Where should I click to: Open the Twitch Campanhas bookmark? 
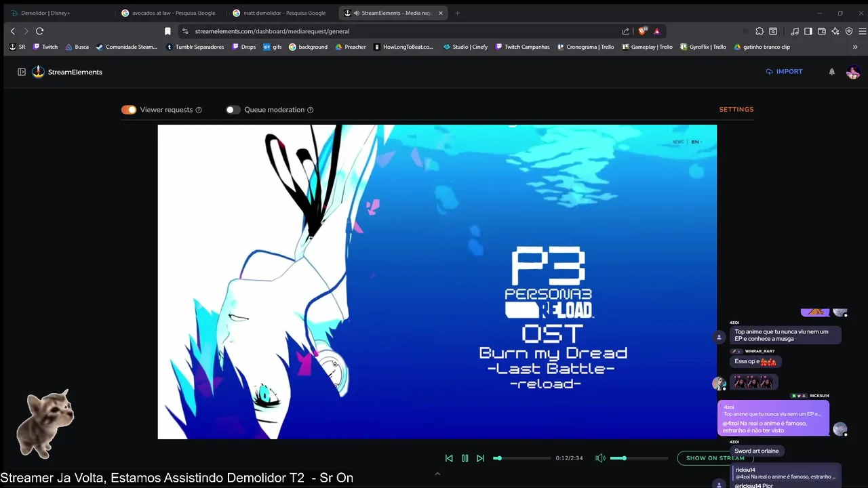pyautogui.click(x=523, y=47)
